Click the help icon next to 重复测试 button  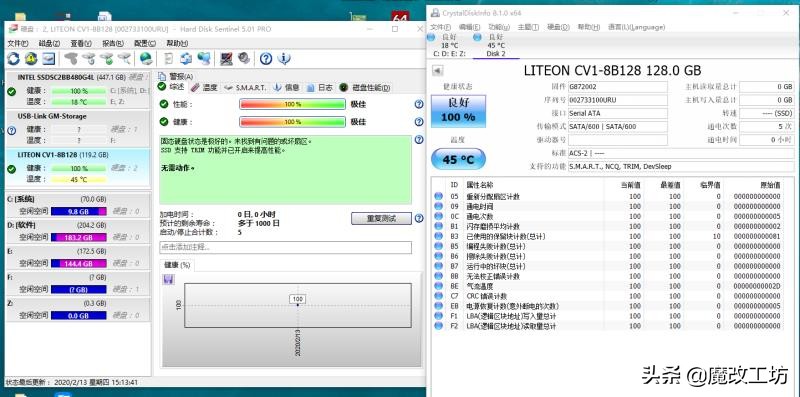(x=419, y=218)
